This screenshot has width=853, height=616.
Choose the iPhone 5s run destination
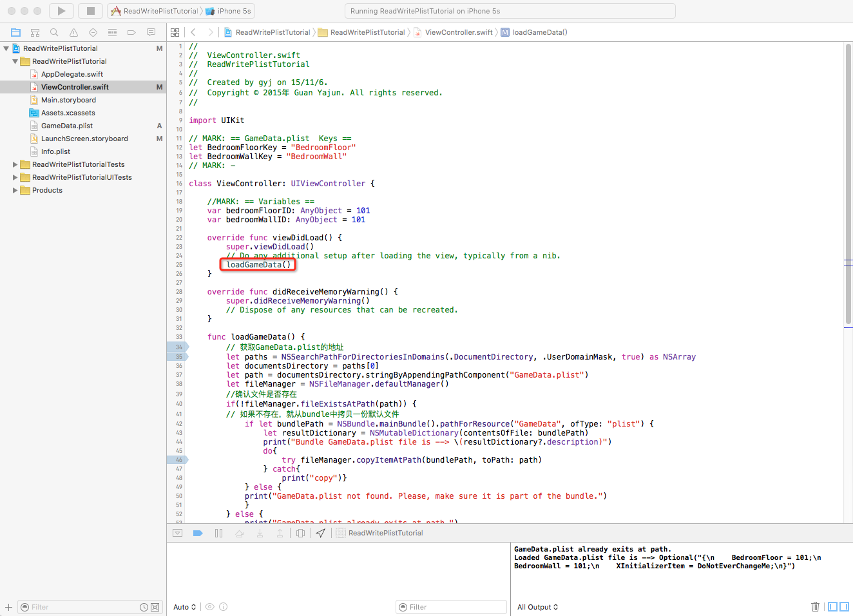[229, 11]
